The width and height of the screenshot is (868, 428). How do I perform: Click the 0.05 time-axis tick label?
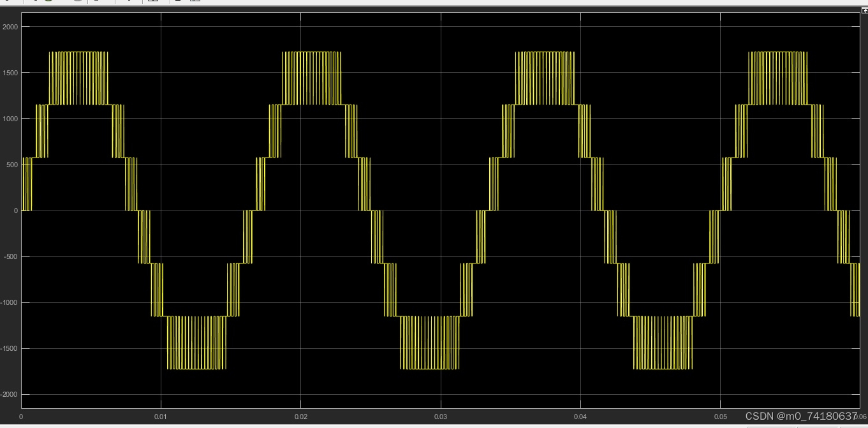coord(720,417)
